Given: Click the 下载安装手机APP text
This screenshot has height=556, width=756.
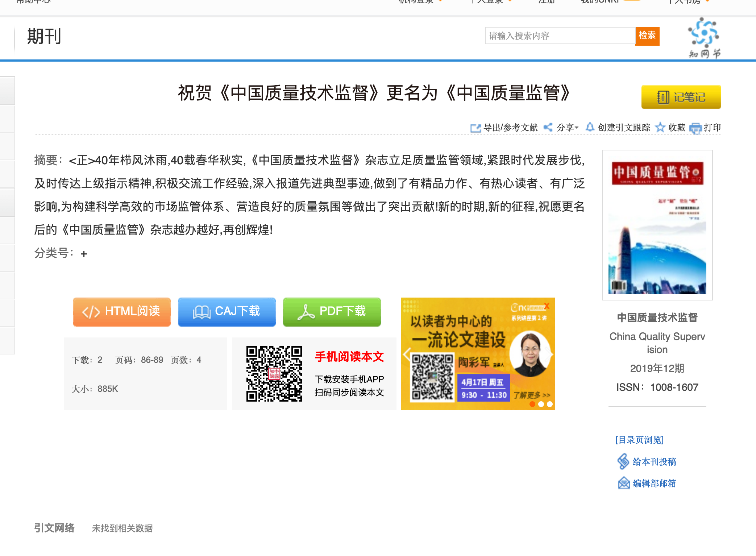Looking at the screenshot, I should [349, 379].
